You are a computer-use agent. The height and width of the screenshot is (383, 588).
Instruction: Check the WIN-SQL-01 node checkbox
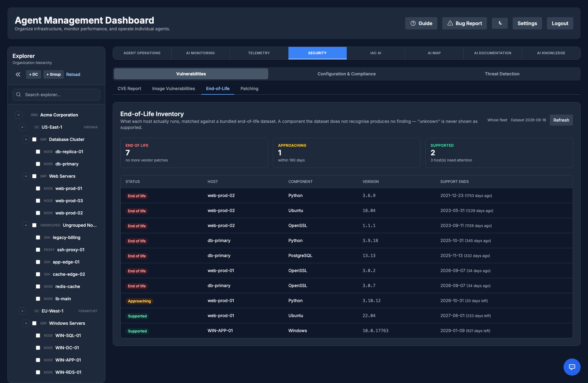pyautogui.click(x=38, y=336)
